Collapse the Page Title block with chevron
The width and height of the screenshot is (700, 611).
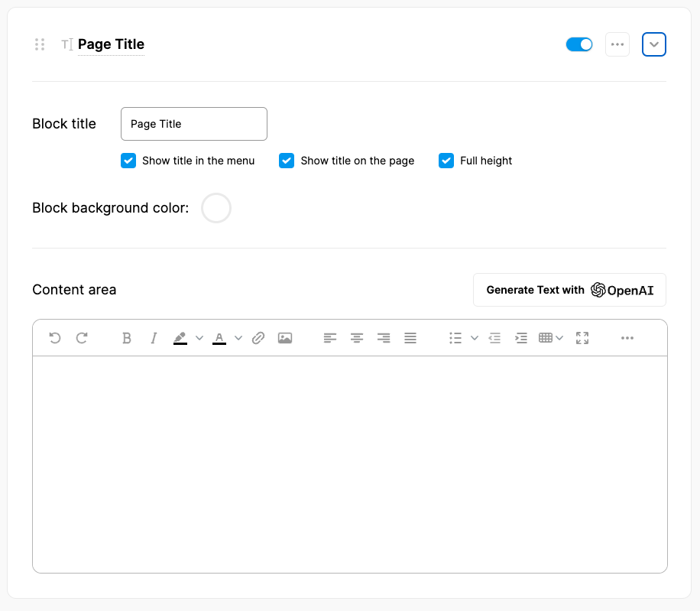(x=654, y=44)
